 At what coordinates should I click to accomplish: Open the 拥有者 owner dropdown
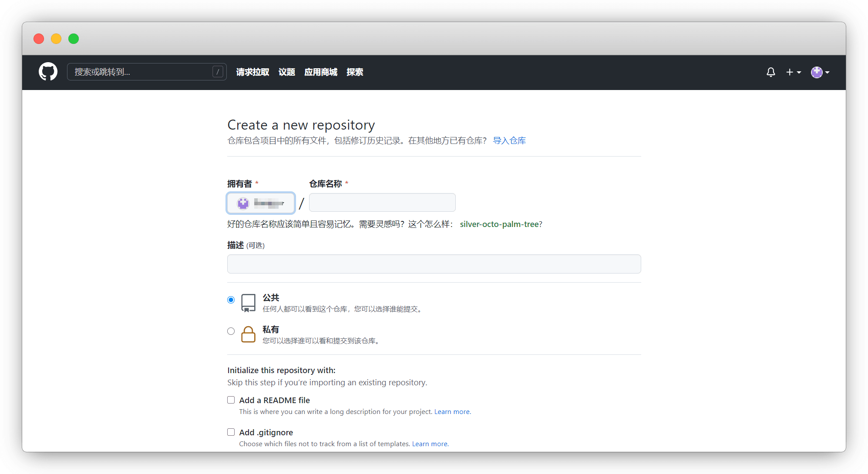(260, 203)
